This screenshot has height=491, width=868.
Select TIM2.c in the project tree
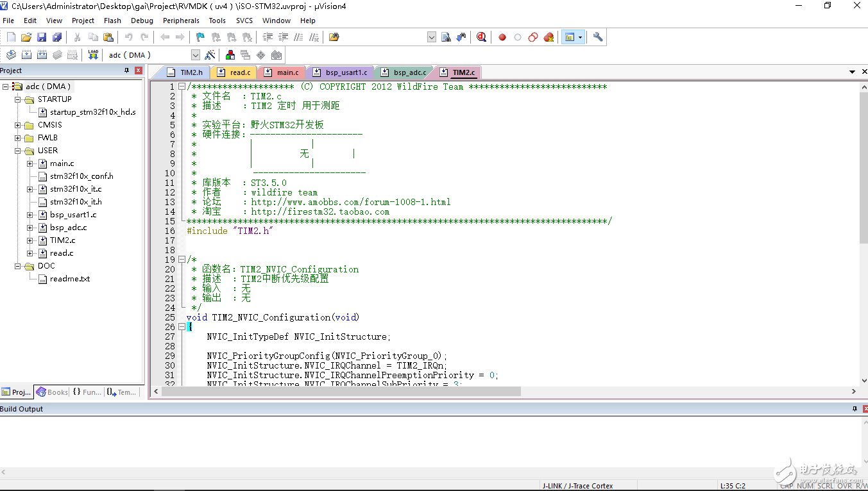pos(62,240)
